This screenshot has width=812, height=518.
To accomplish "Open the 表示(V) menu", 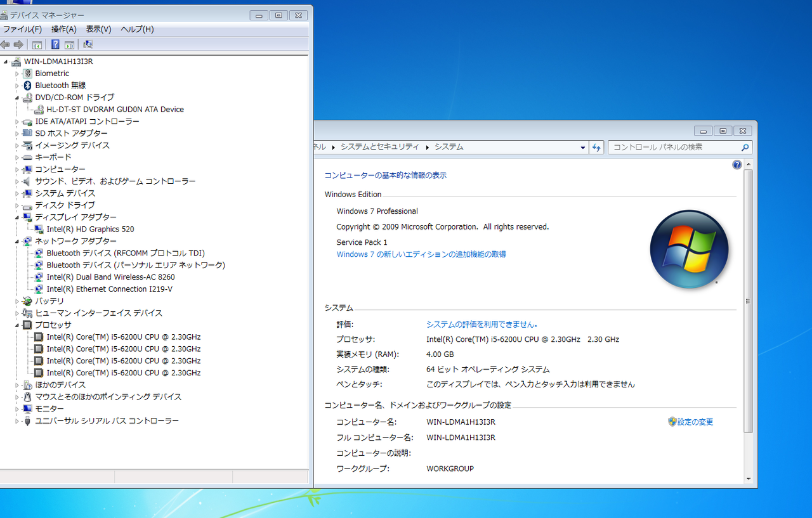I will click(98, 29).
